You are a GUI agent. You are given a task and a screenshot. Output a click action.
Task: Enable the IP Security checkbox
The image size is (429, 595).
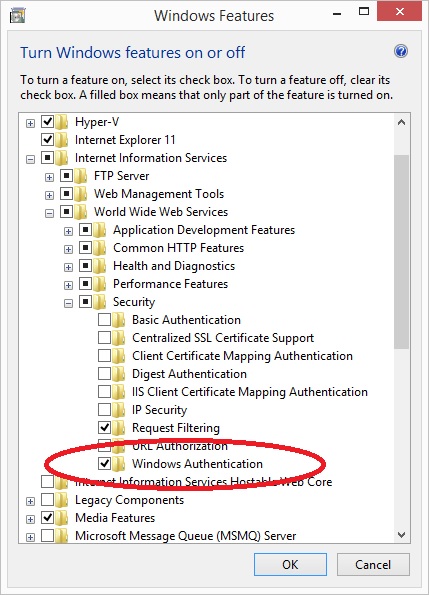pos(104,409)
